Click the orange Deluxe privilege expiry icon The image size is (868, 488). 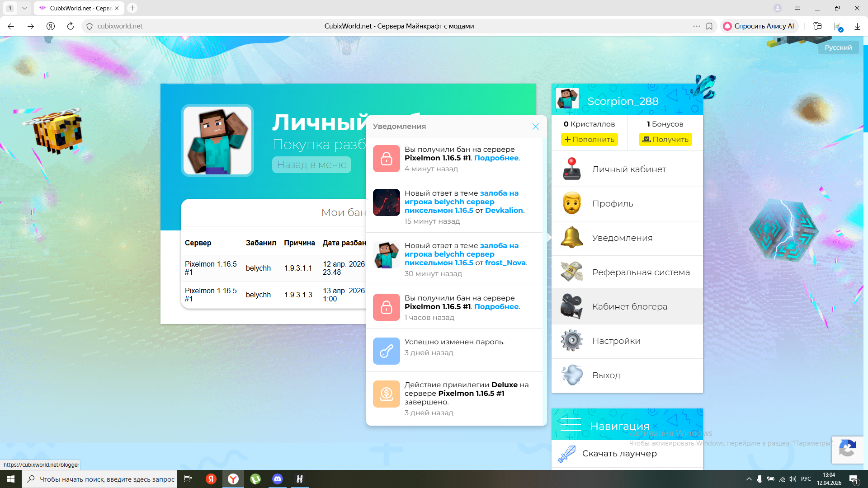386,394
